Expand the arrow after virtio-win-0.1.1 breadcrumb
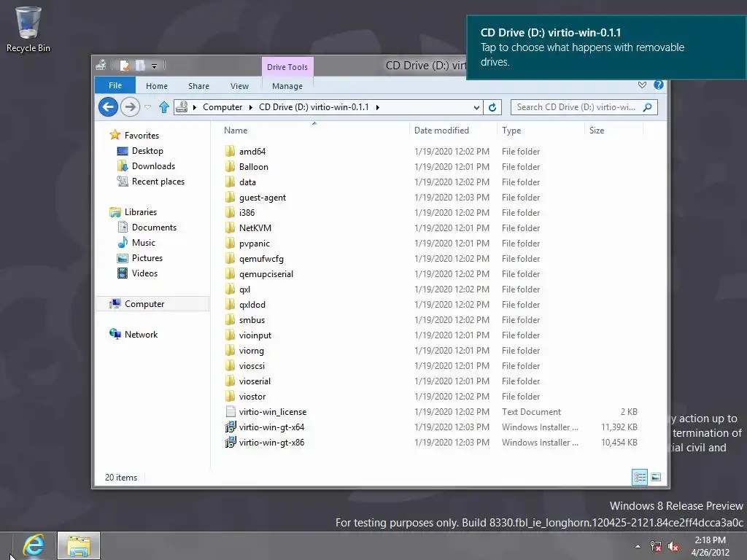Screen dimensions: 747x560 (x=377, y=107)
